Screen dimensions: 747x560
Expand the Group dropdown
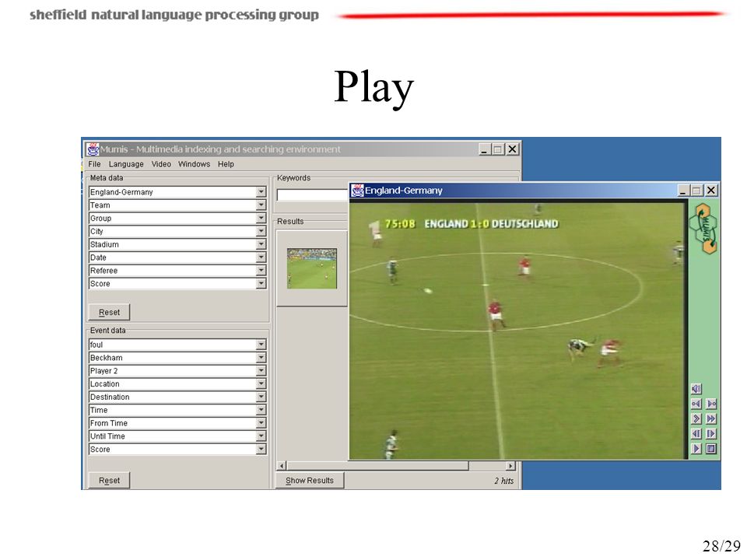261,218
